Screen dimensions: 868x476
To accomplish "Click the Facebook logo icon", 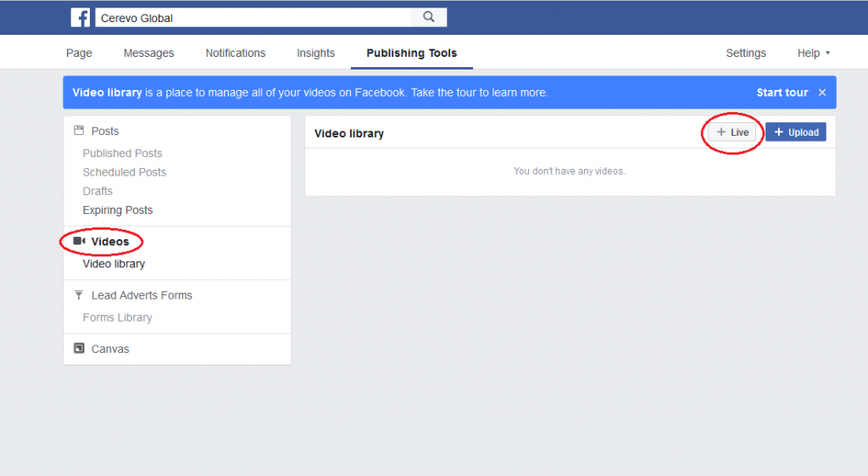I will (81, 18).
